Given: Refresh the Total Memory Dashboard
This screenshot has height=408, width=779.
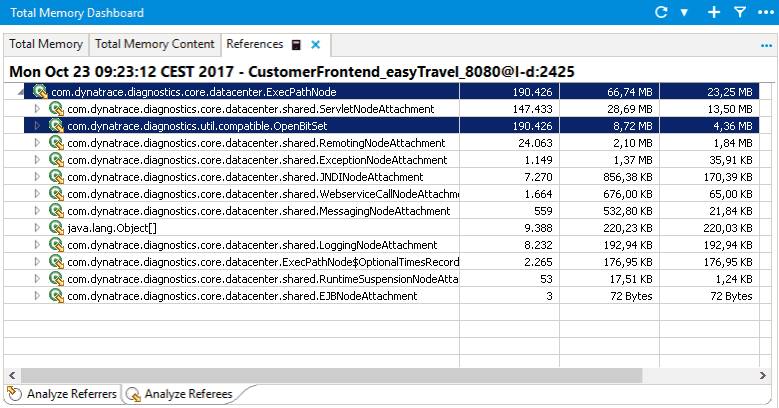Looking at the screenshot, I should (661, 12).
